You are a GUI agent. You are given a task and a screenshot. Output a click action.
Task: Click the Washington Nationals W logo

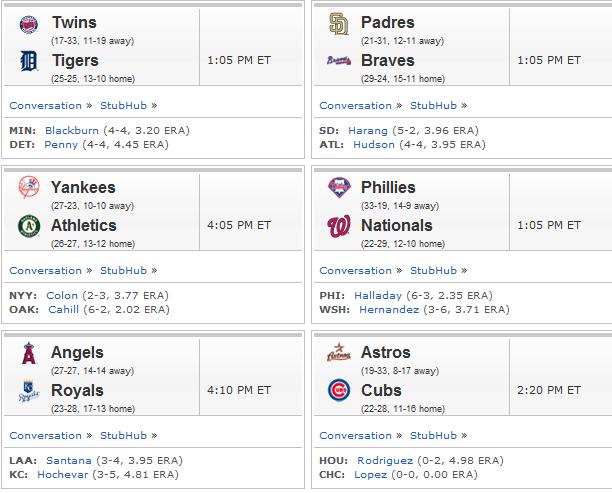(x=338, y=226)
